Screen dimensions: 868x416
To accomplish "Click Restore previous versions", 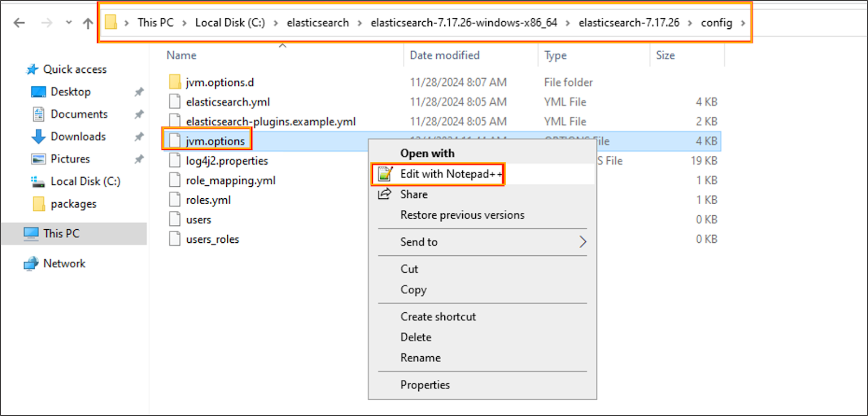I will tap(462, 215).
